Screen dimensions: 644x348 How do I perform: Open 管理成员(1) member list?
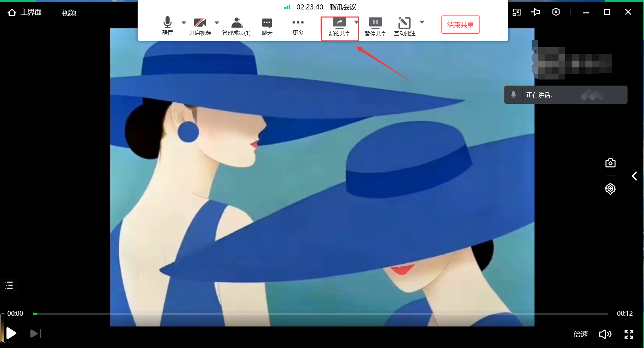[237, 27]
